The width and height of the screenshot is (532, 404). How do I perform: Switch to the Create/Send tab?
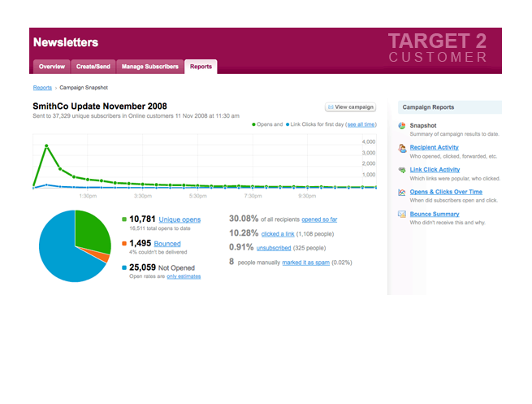93,67
